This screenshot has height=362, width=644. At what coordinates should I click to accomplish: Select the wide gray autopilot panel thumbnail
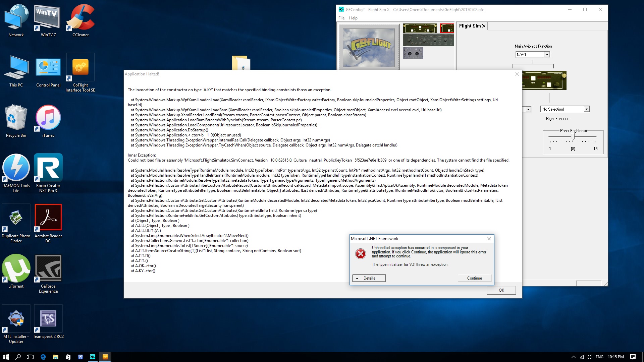428,40
